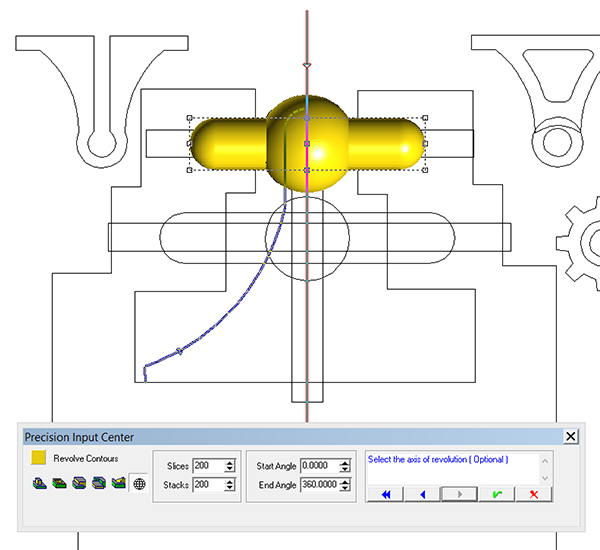Click the left-middle selection handle of the model
This screenshot has width=600, height=550.
click(189, 144)
